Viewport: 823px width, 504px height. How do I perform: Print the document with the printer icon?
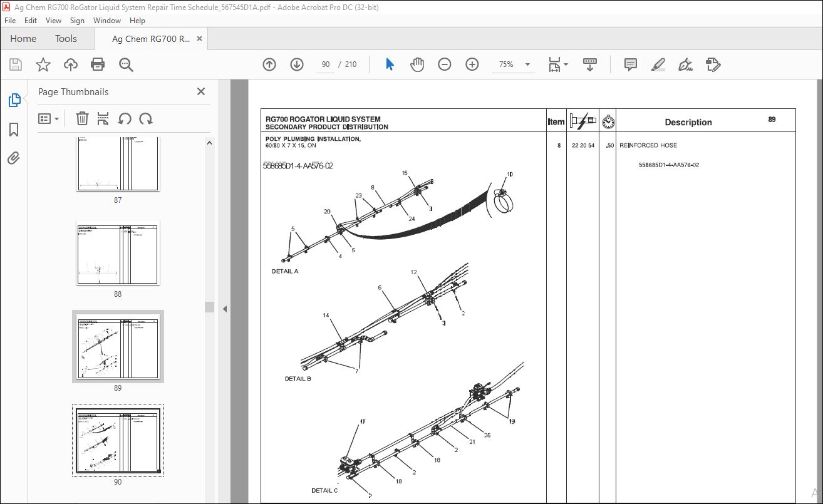98,64
